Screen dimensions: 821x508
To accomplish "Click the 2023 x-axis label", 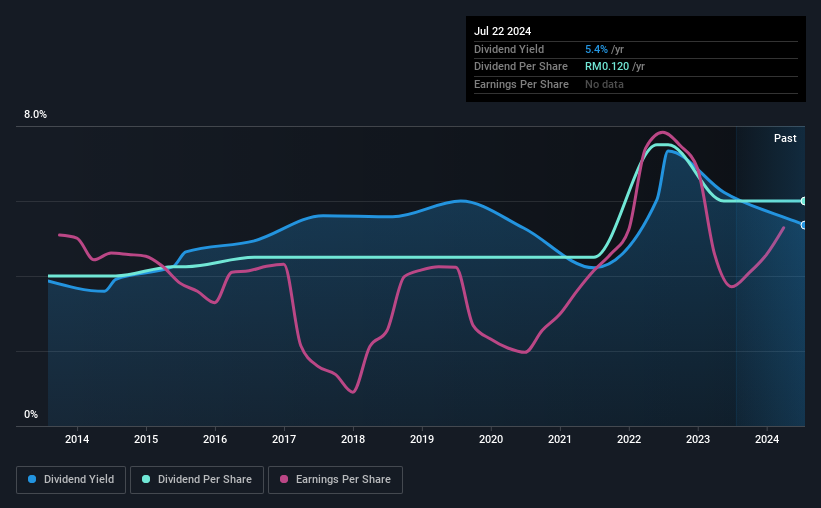I will point(698,439).
